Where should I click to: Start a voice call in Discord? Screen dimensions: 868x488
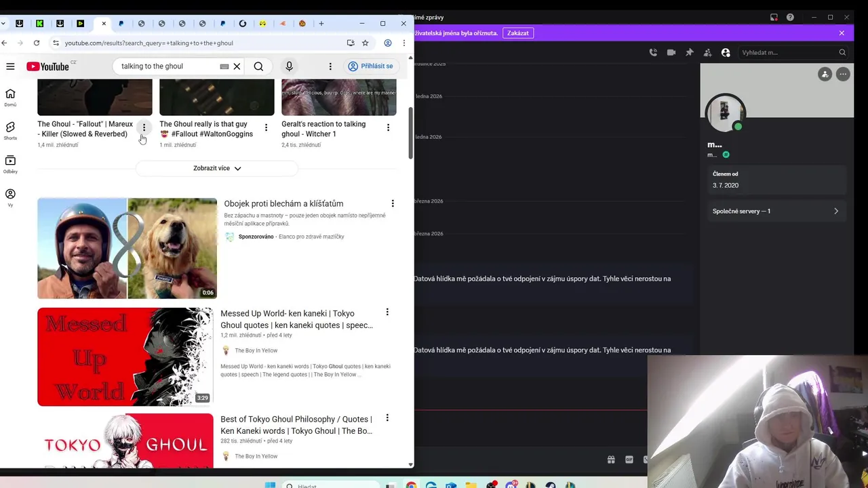coord(653,52)
